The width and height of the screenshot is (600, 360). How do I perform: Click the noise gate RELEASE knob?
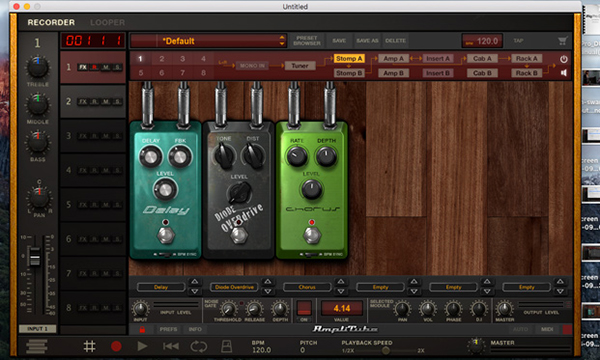[x=254, y=309]
